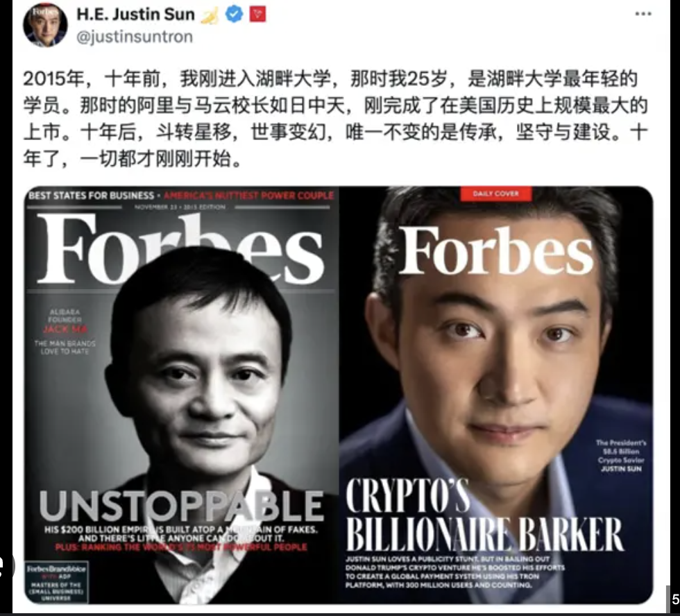The height and width of the screenshot is (616, 680).
Task: Click the red affiliate badge beside the name
Action: 257,15
